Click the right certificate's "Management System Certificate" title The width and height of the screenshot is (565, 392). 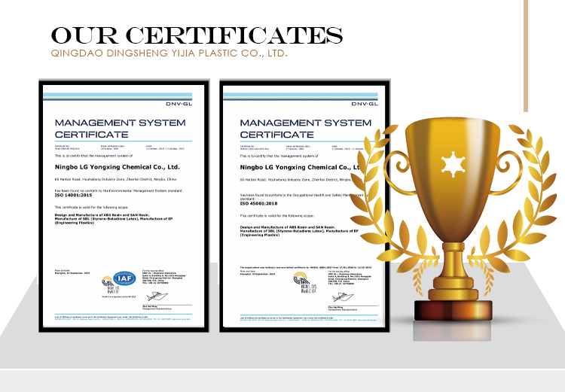[294, 129]
